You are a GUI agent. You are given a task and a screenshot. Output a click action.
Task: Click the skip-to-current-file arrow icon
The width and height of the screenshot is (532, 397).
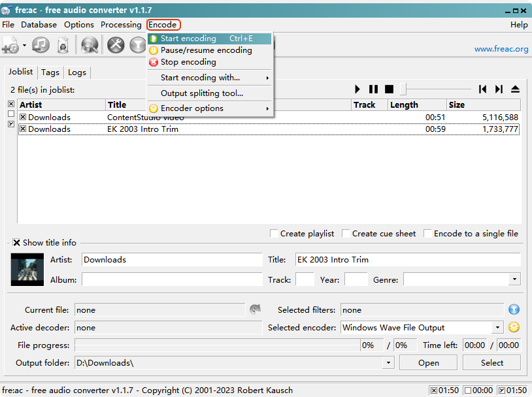pyautogui.click(x=256, y=310)
